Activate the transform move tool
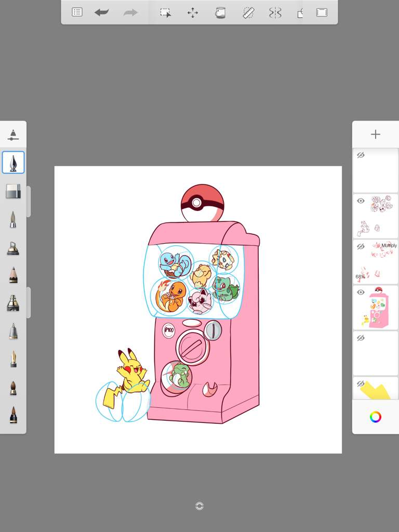Image resolution: width=399 pixels, height=532 pixels. (x=193, y=13)
